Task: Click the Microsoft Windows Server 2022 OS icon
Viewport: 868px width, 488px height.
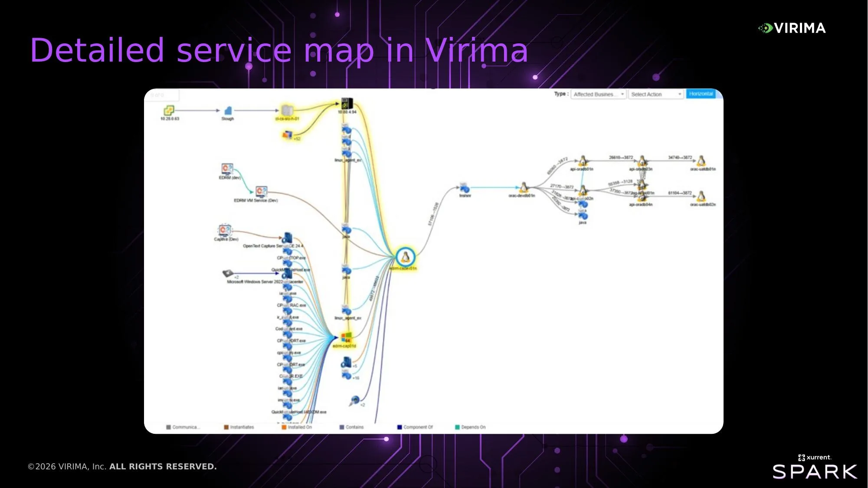Action: click(x=228, y=273)
